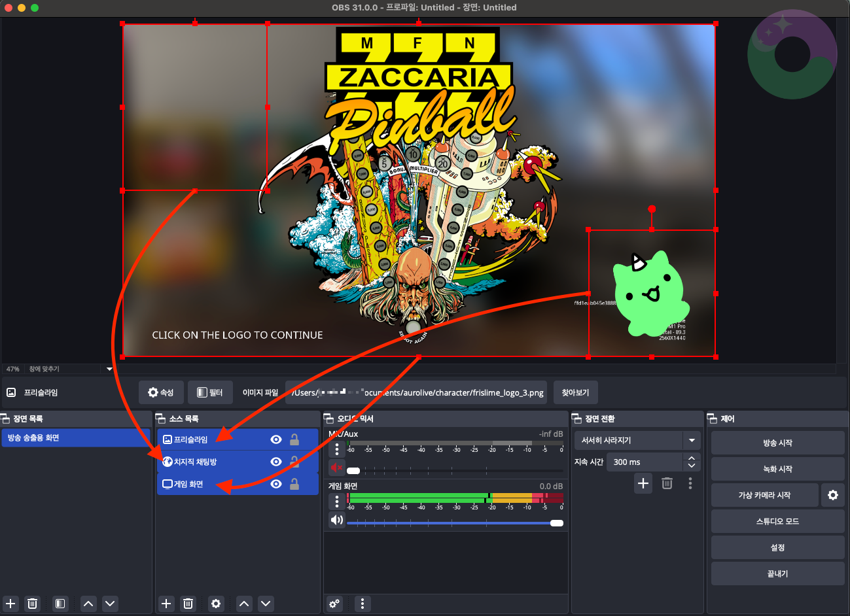Remove the transition with the 장면 전환 trash icon
The width and height of the screenshot is (850, 616).
pos(667,483)
